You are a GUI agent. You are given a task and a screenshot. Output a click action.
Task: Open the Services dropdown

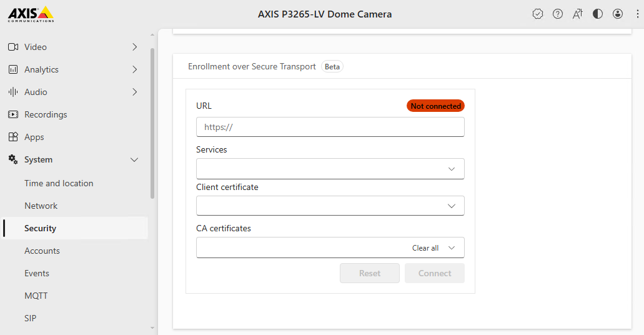pos(330,169)
